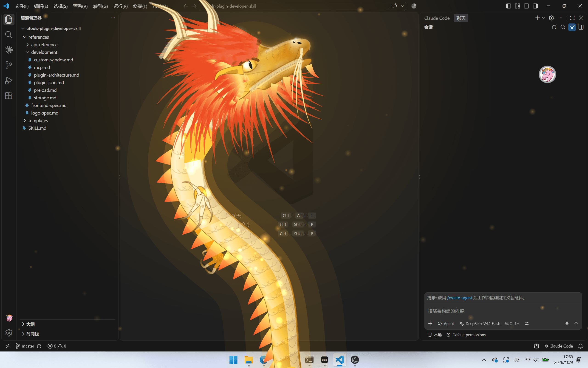The image size is (588, 368).
Task: Open the configure tools sliders icon in the chat input
Action: point(526,323)
